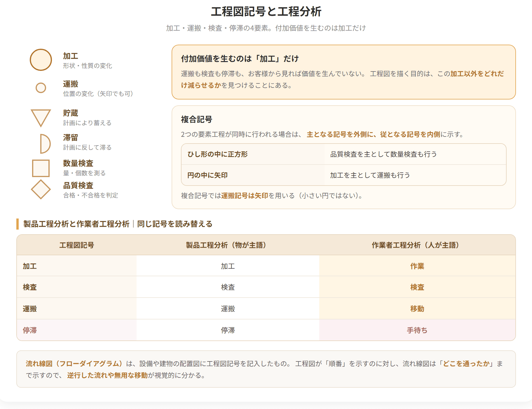Click the square 数量検査 symbol
The height and width of the screenshot is (409, 532).
pyautogui.click(x=41, y=168)
